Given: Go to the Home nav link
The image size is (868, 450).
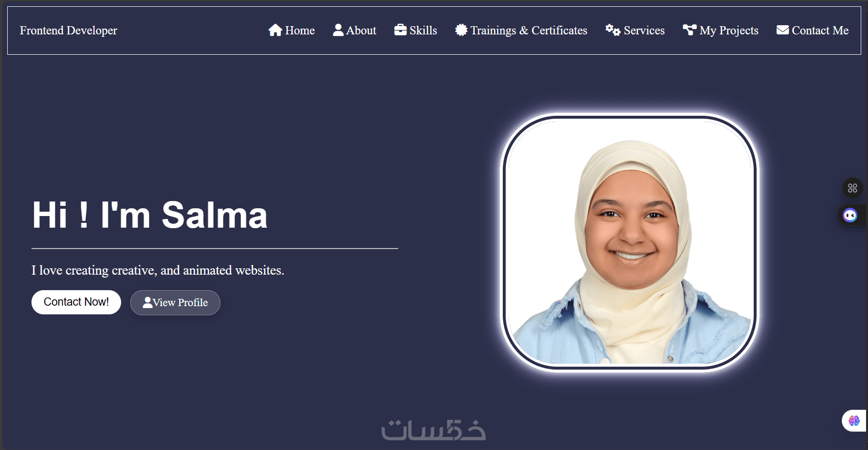Looking at the screenshot, I should point(292,30).
